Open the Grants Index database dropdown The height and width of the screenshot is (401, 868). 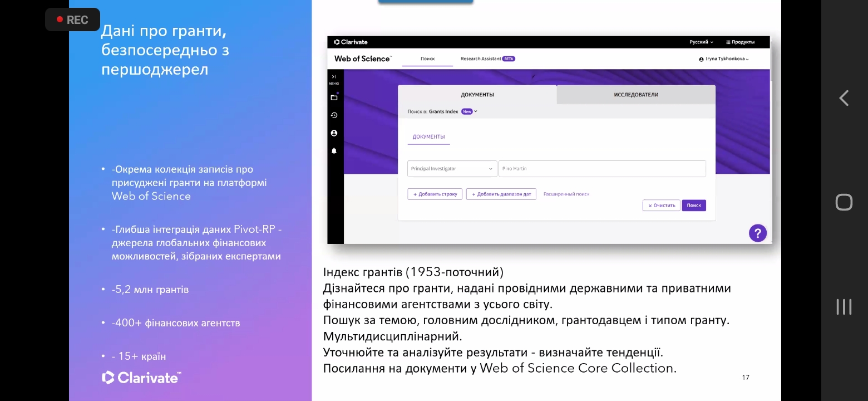pyautogui.click(x=453, y=111)
